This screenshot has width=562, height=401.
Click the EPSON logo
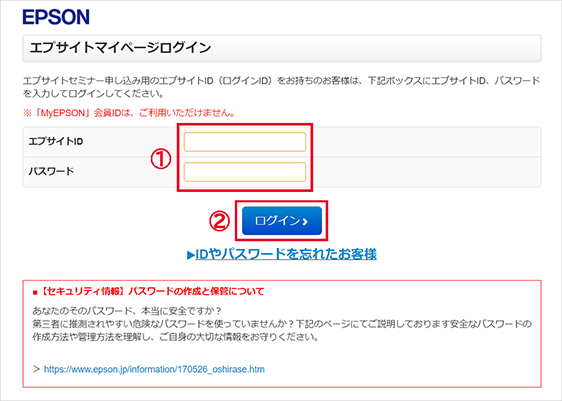[x=56, y=17]
